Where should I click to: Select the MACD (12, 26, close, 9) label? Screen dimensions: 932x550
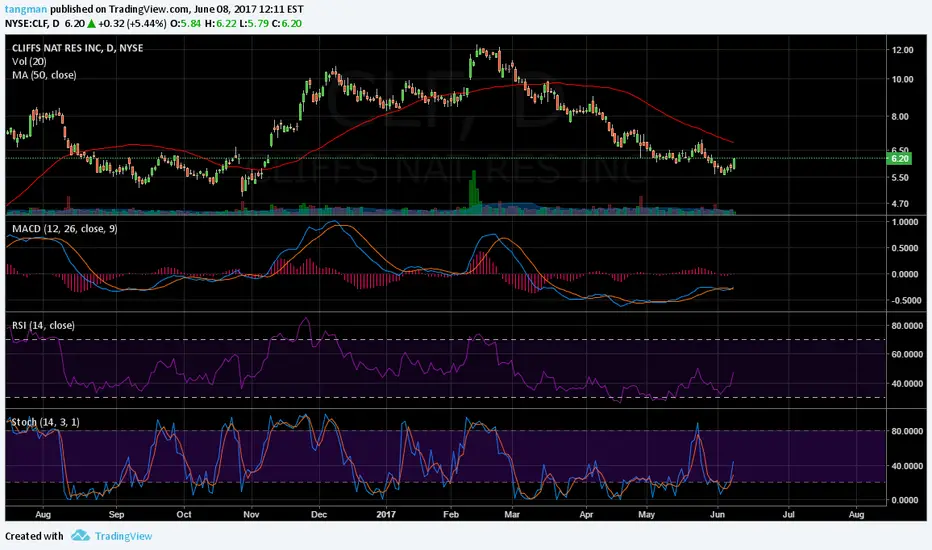coord(65,229)
